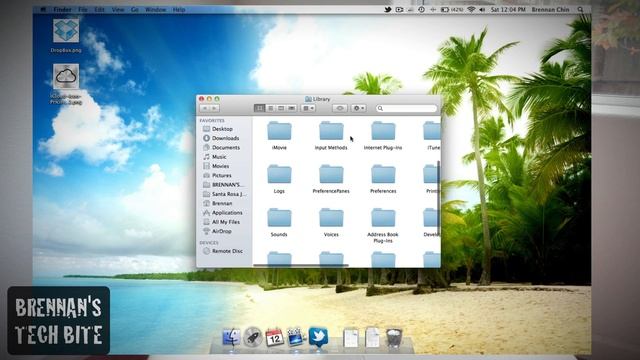Click Twitter icon in menu bar
The image size is (640, 360).
(388, 9)
